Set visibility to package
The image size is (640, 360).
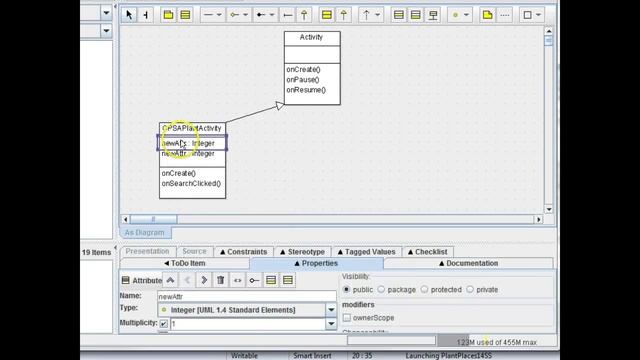pyautogui.click(x=381, y=289)
